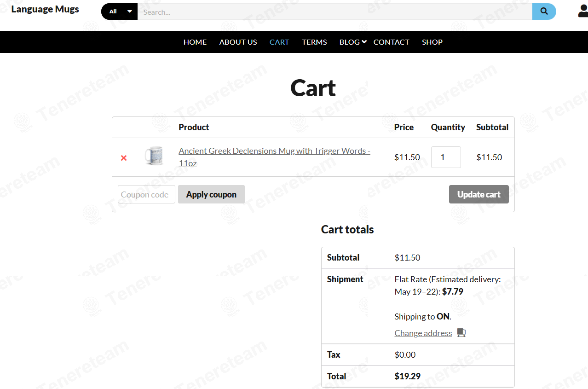The image size is (588, 389).
Task: Click the Shipping to ON text
Action: point(423,316)
